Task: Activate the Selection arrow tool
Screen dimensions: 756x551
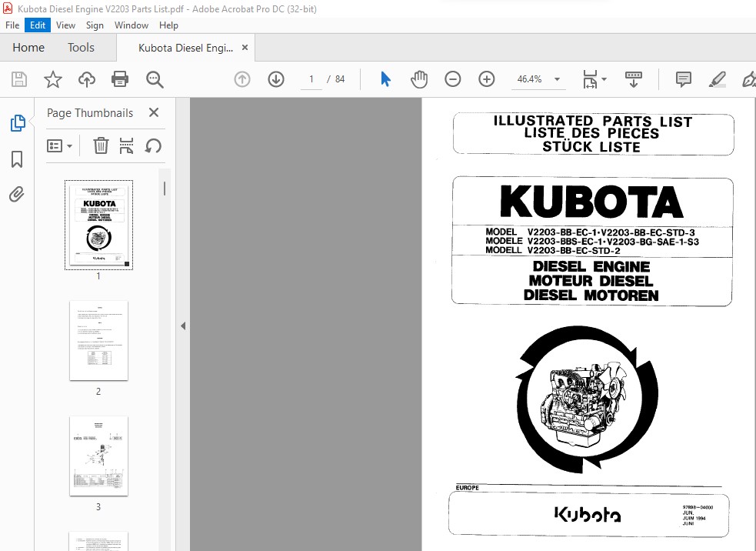Action: pyautogui.click(x=386, y=79)
